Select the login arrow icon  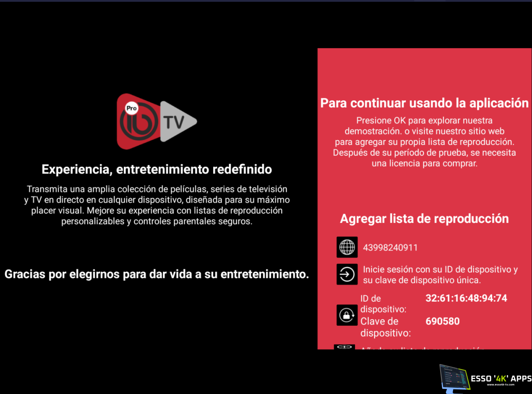[347, 275]
